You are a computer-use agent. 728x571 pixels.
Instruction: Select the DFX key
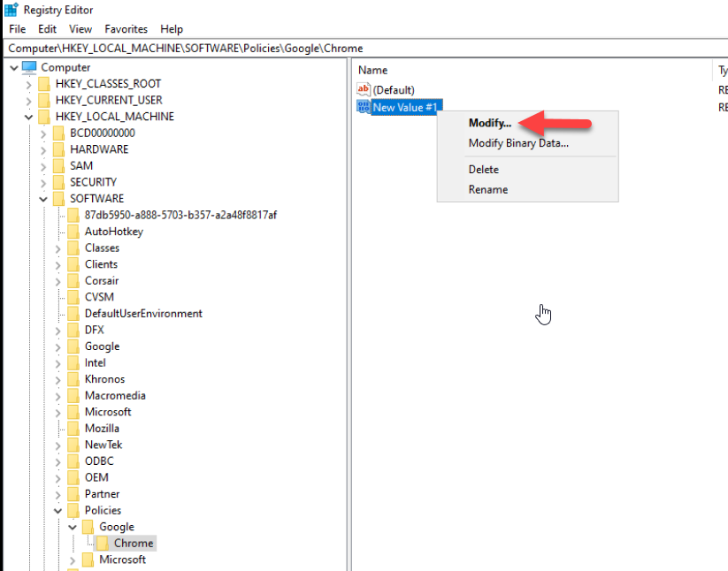point(95,330)
